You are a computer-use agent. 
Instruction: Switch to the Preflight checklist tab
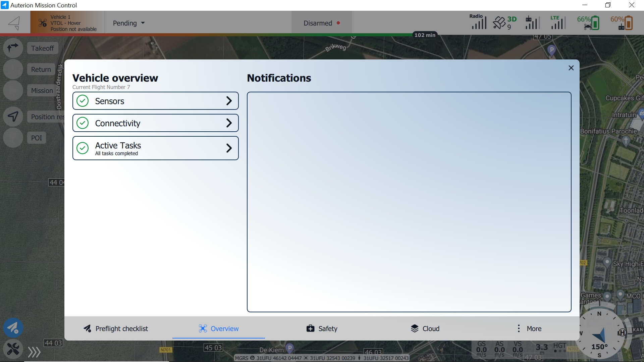tap(116, 328)
